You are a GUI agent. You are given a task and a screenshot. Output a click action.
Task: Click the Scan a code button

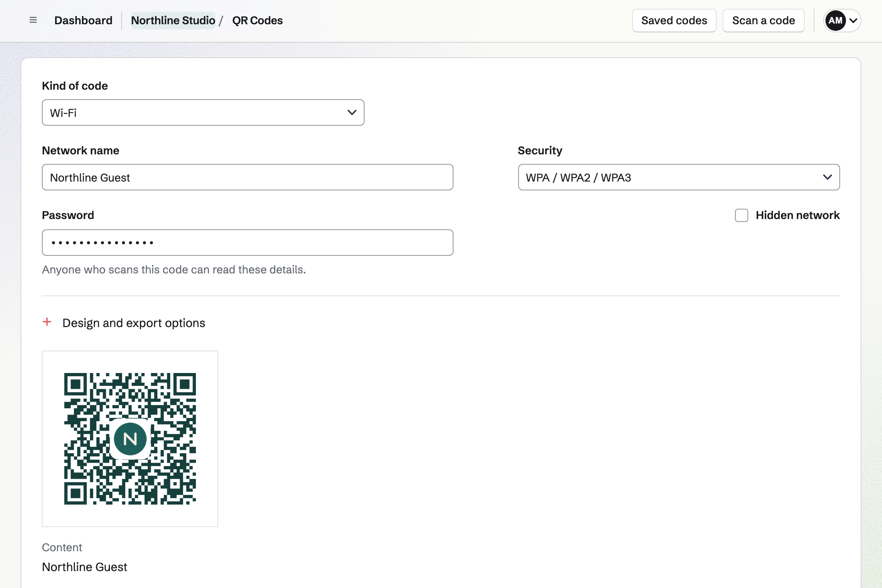pos(763,20)
